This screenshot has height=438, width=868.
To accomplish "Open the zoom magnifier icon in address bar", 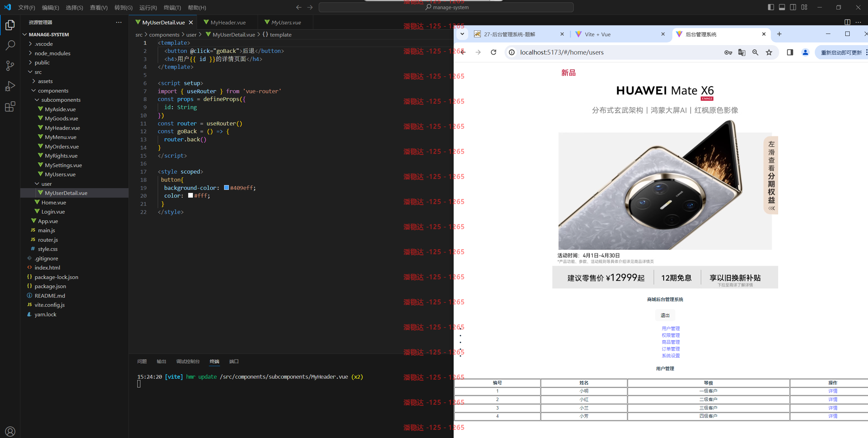I will click(x=755, y=52).
